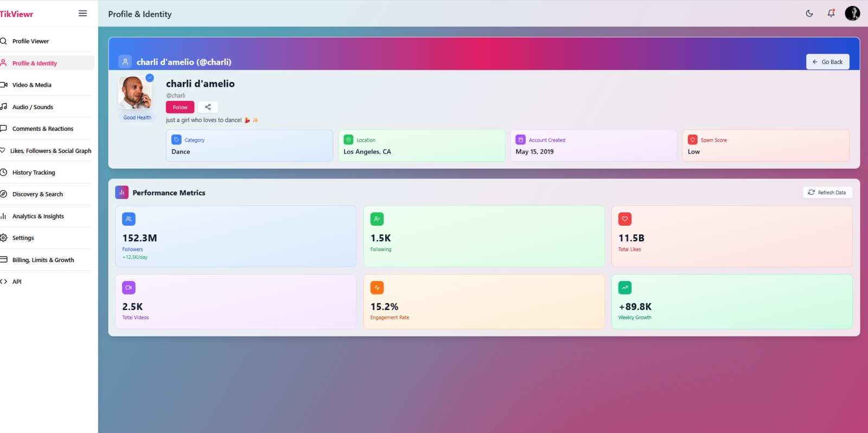The height and width of the screenshot is (433, 868).
Task: Click the 152.3M followers value
Action: click(x=139, y=238)
